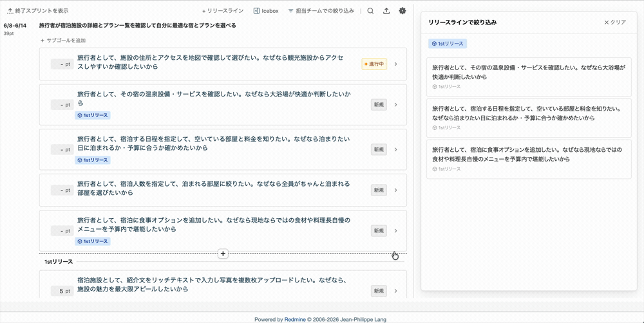Screen dimensions: 644x323
Task: Click story title 宿泊人数を指定して
Action: [x=214, y=188]
